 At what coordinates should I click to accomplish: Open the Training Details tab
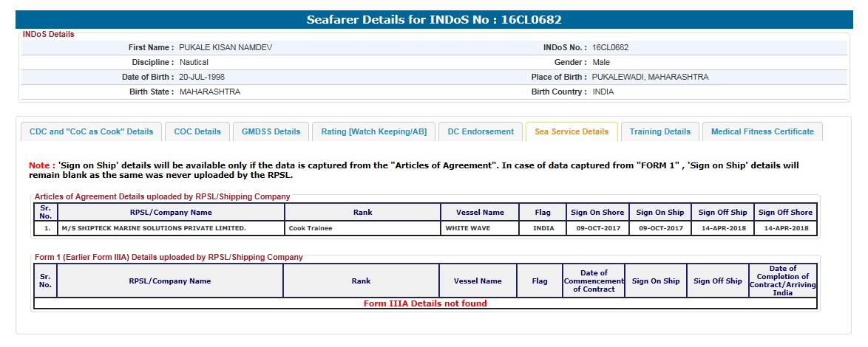point(660,131)
